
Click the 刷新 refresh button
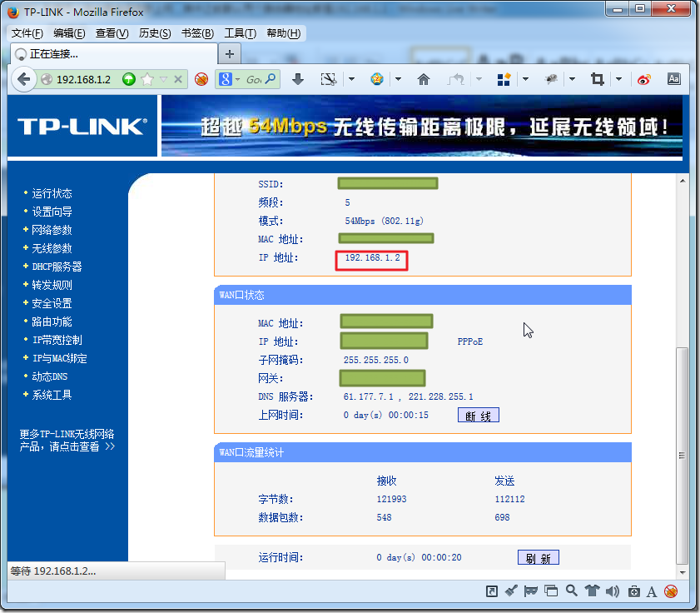pyautogui.click(x=538, y=557)
